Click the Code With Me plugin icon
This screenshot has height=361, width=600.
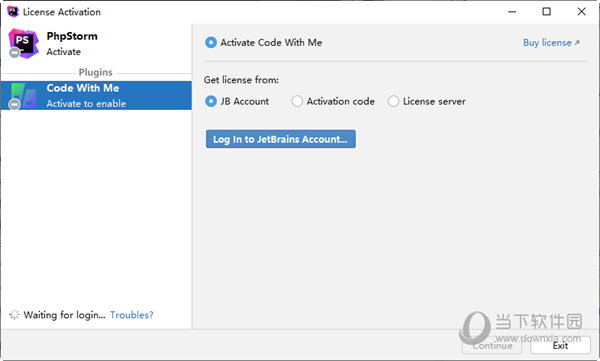pos(23,96)
